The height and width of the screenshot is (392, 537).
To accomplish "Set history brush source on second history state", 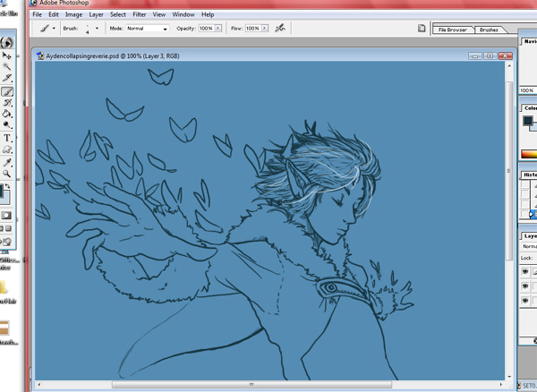I will point(524,194).
